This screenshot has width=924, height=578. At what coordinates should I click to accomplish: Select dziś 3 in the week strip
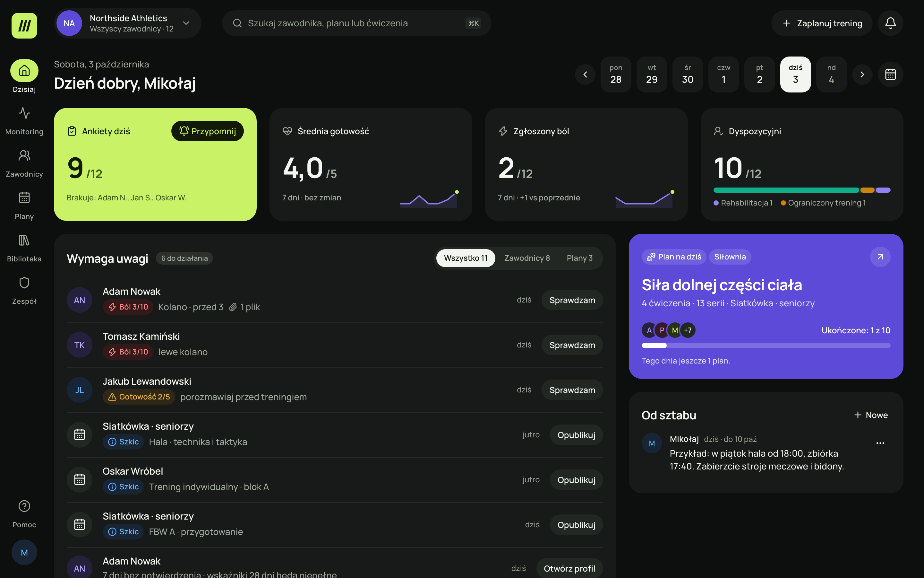point(795,74)
